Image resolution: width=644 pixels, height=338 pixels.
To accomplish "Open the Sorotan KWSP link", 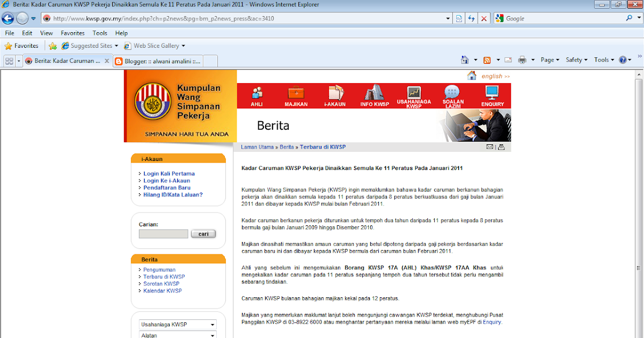I will click(x=161, y=284).
